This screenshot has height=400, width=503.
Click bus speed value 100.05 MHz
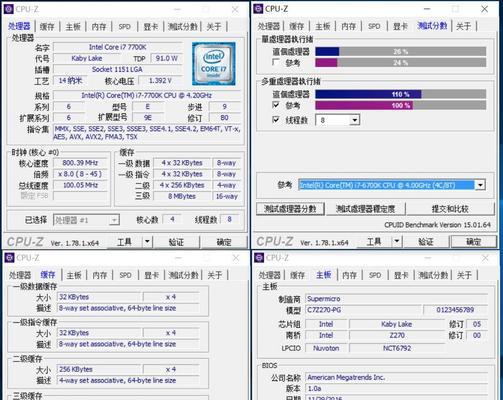pyautogui.click(x=80, y=185)
